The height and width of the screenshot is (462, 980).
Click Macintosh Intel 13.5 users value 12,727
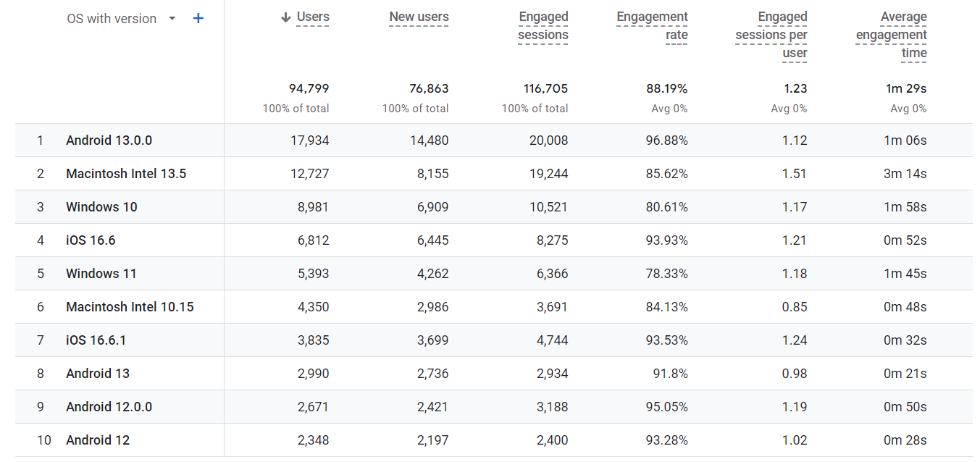(x=310, y=174)
